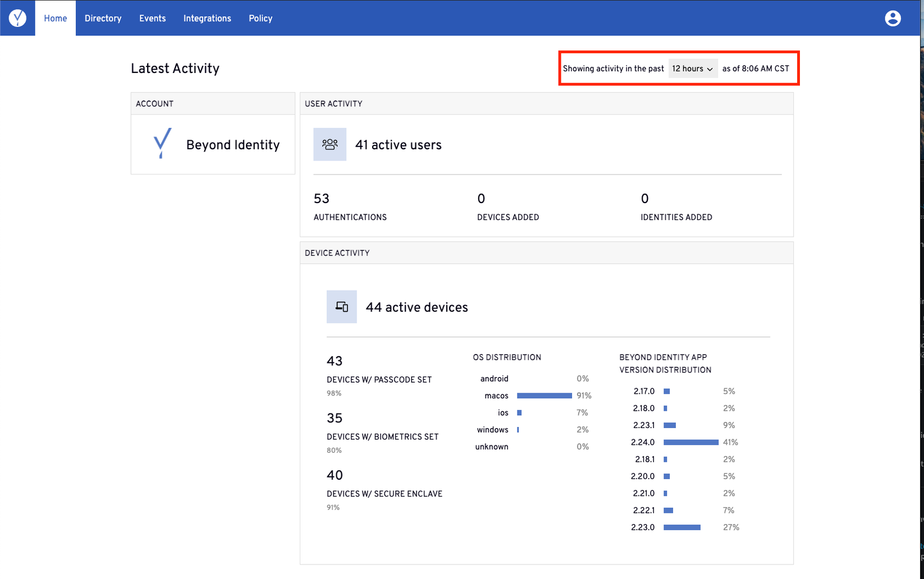Go to the Directory menu
This screenshot has width=924, height=579.
[x=103, y=18]
